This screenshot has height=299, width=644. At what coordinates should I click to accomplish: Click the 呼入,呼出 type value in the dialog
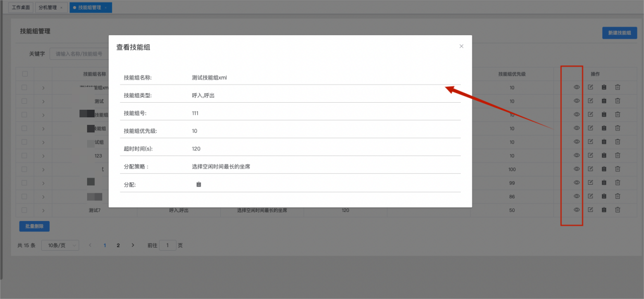(x=203, y=95)
